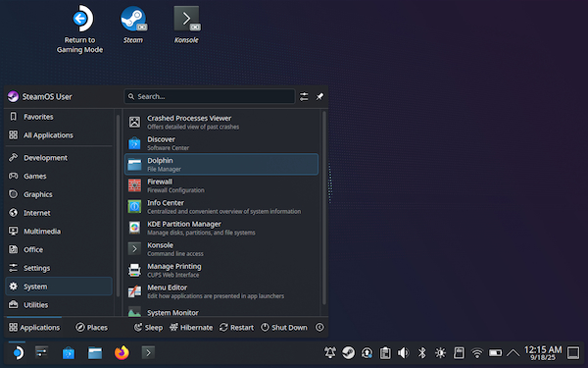Open removable devices tray icon
The height and width of the screenshot is (368, 588).
(459, 353)
